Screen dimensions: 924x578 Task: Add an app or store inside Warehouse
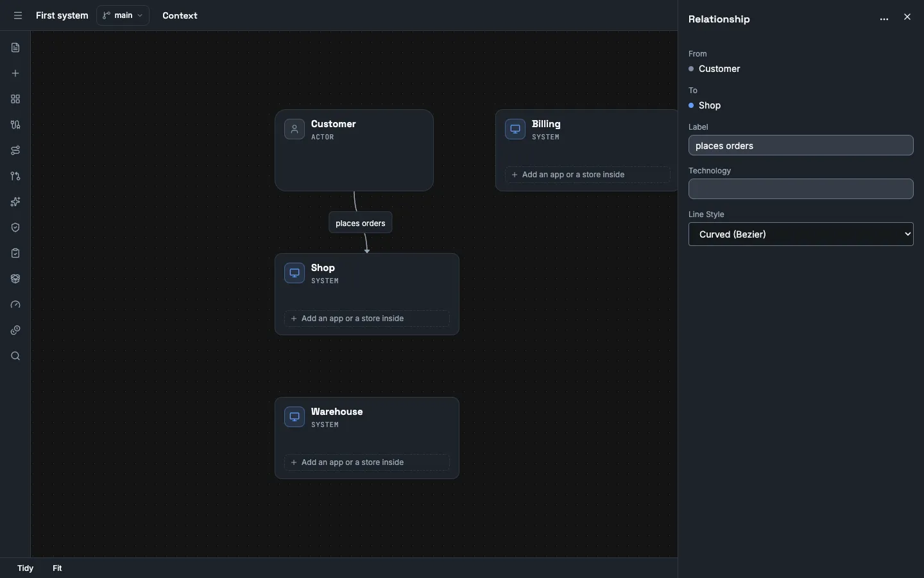(367, 462)
